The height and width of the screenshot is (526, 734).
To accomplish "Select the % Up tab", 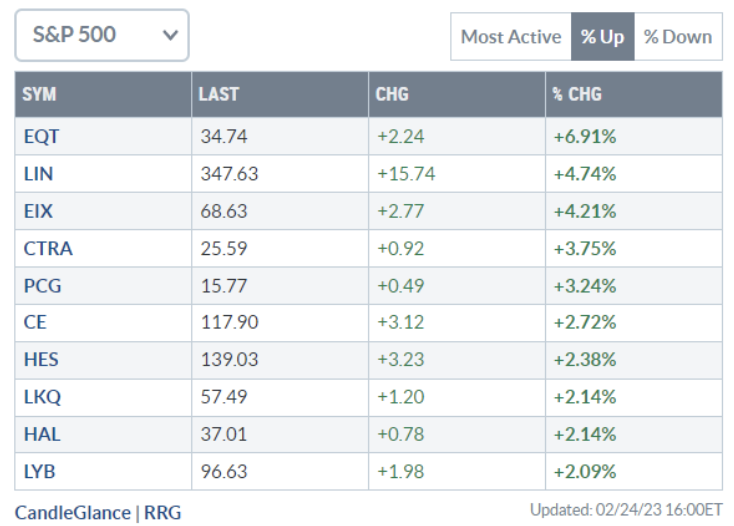I will click(602, 37).
